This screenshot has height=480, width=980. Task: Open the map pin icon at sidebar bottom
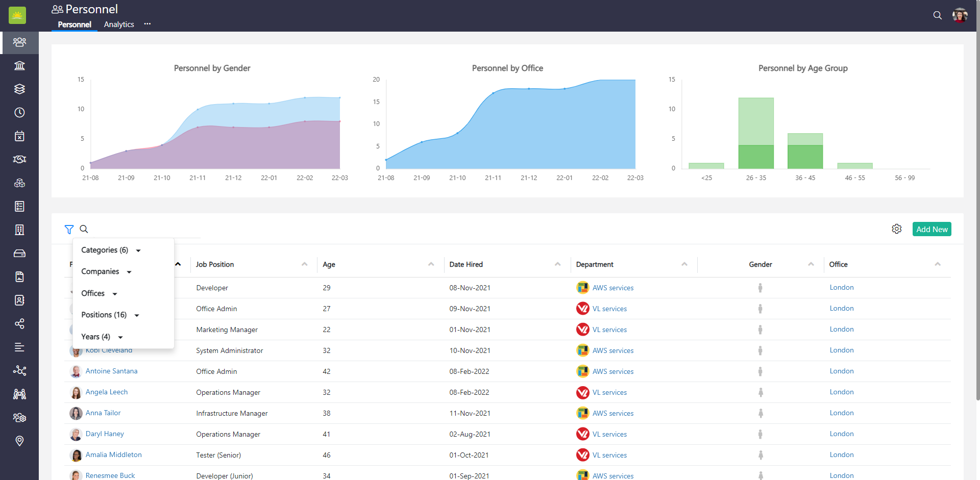click(19, 441)
